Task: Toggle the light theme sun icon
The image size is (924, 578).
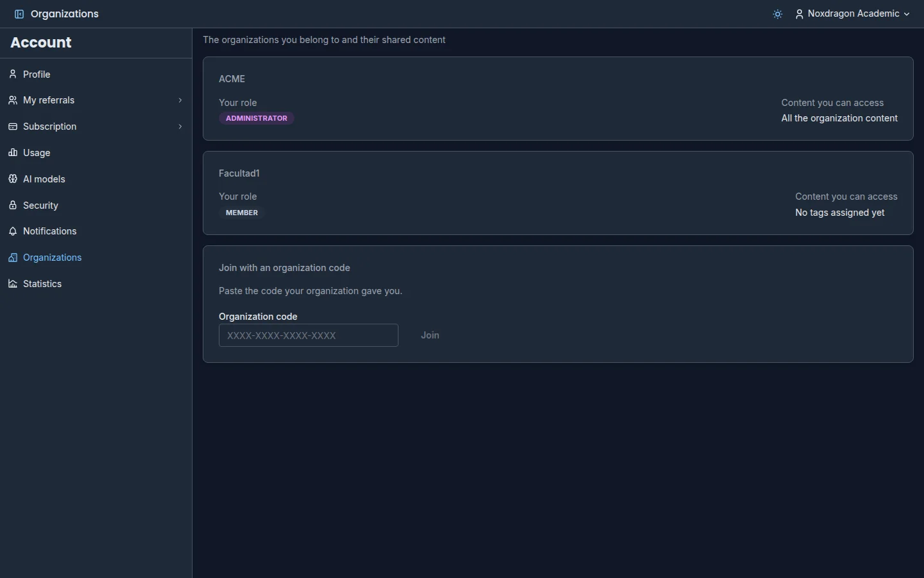Action: [778, 14]
